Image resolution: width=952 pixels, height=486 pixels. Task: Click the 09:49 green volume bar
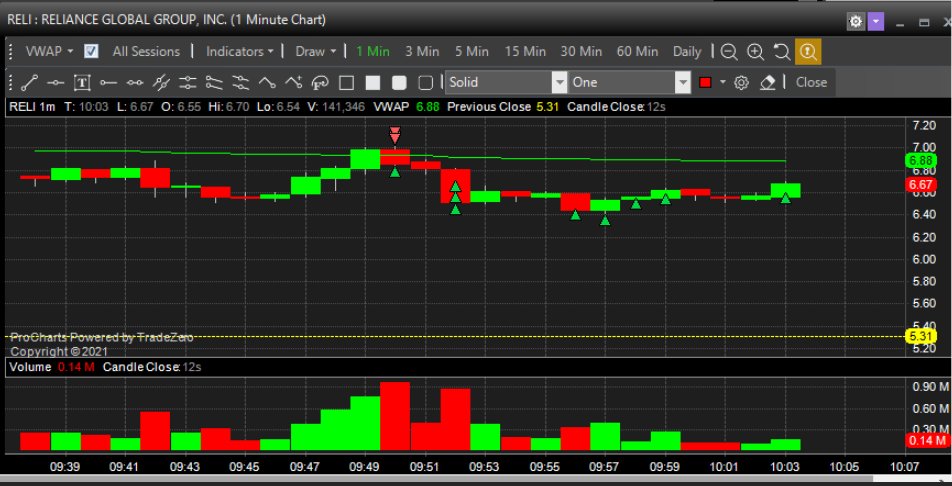365,423
